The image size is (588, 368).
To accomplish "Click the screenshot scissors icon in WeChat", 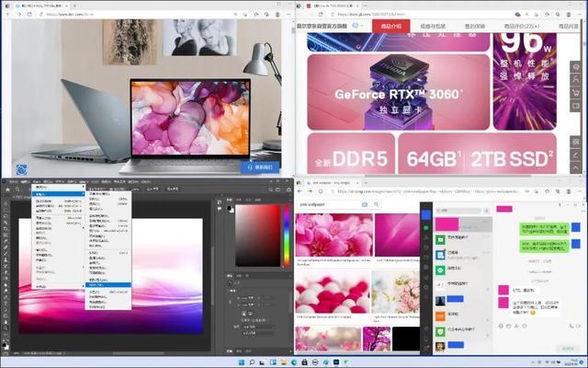I will tap(516, 326).
